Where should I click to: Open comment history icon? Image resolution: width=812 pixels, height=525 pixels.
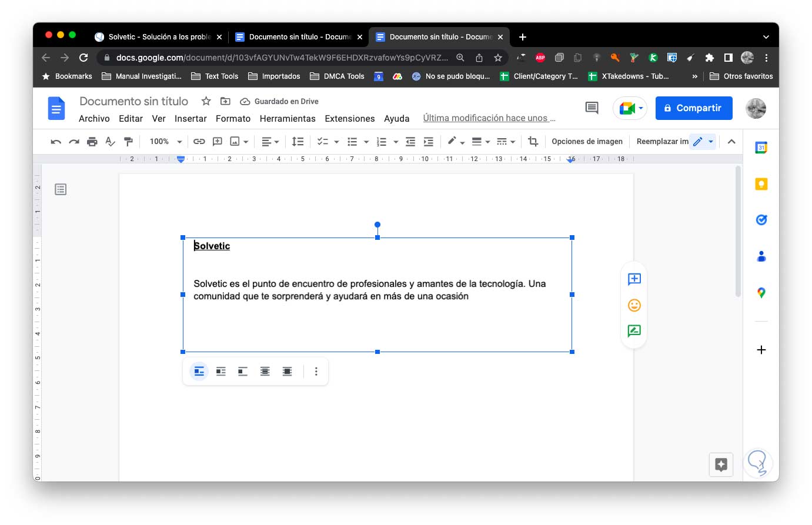tap(592, 108)
